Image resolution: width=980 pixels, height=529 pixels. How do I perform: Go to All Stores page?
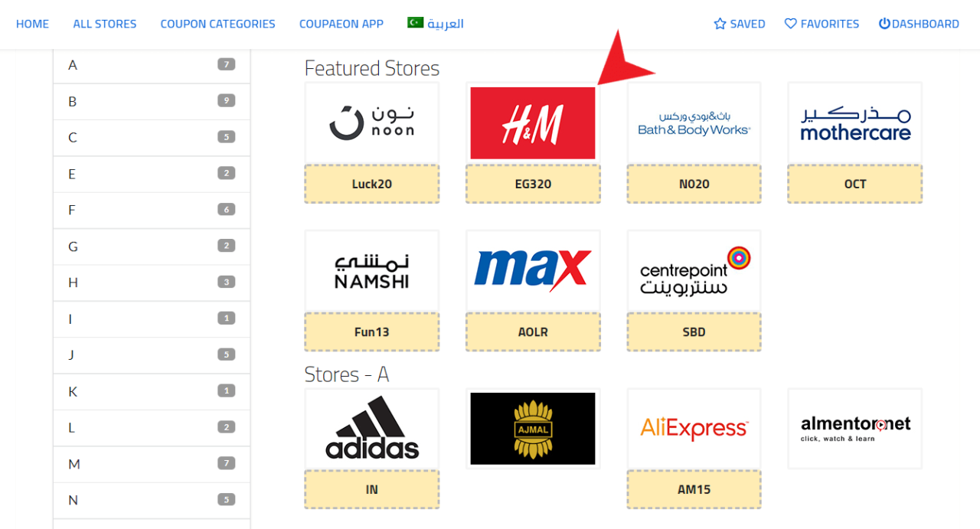point(105,24)
